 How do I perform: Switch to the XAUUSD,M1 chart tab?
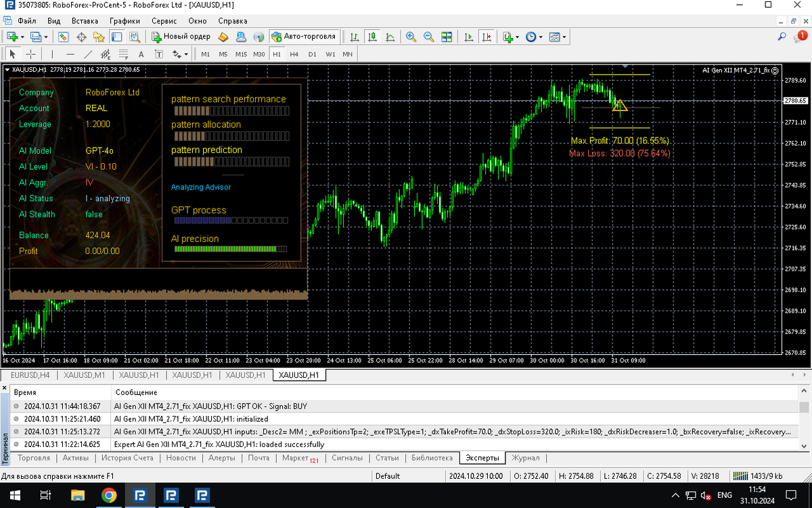point(84,375)
